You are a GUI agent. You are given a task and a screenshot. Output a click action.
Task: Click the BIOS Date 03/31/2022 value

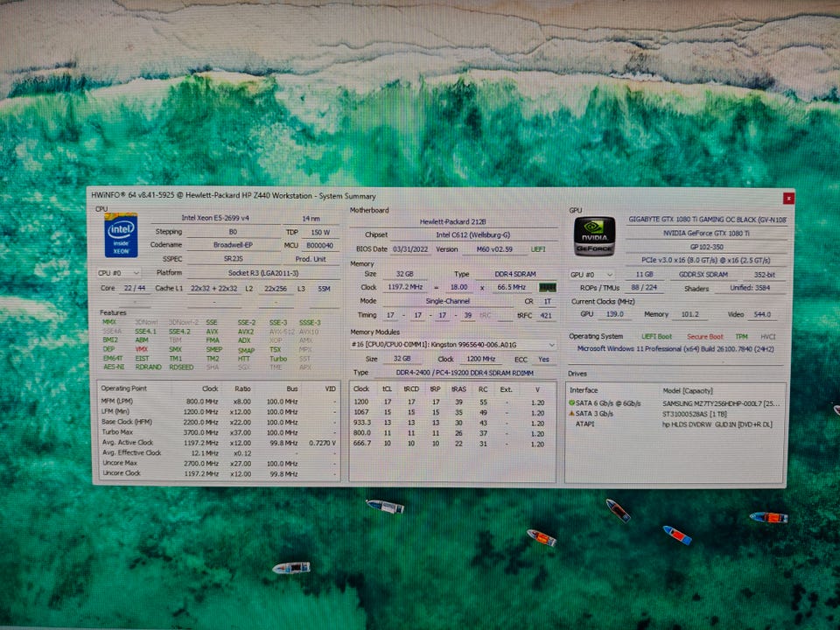(x=410, y=249)
